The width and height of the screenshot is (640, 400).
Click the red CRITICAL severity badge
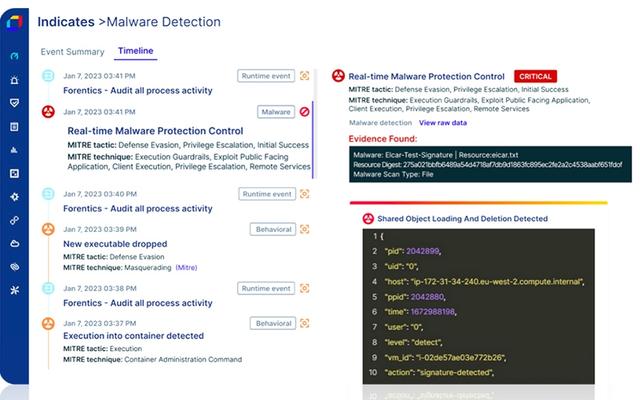(535, 76)
